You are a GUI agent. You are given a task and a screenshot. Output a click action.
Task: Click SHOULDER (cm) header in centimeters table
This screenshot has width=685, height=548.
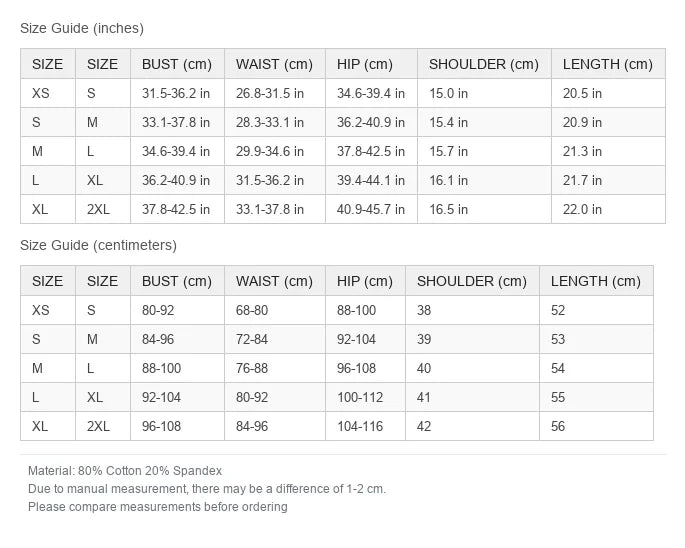tap(472, 281)
